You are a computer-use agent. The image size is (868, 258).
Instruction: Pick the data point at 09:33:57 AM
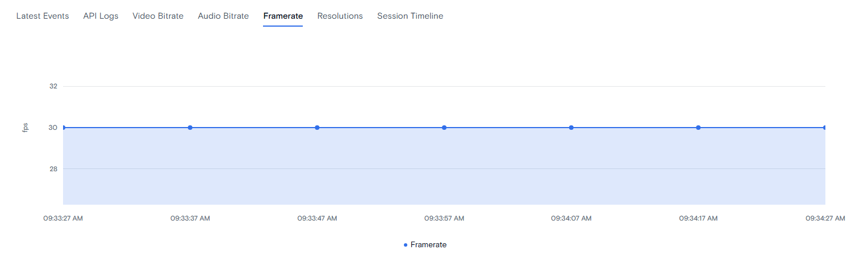444,128
